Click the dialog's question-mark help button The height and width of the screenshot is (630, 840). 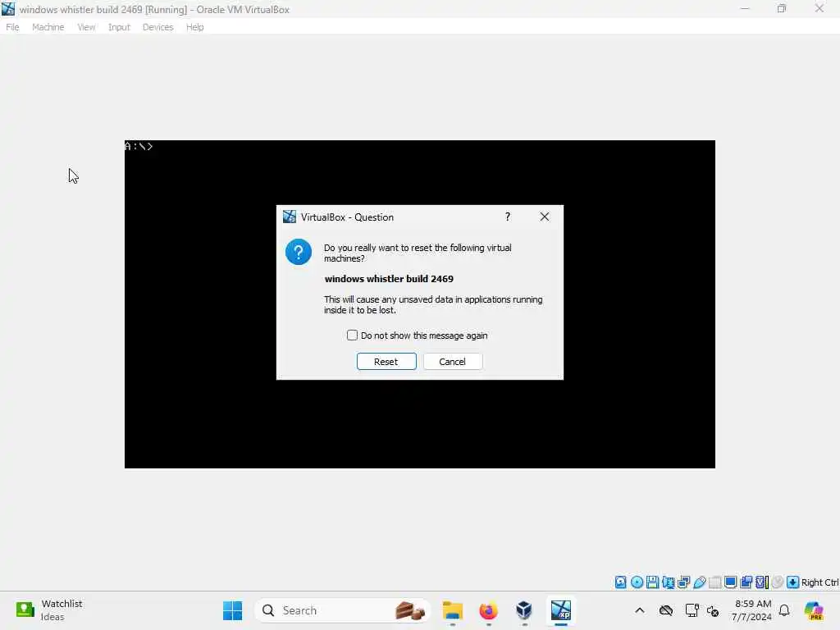pos(507,217)
